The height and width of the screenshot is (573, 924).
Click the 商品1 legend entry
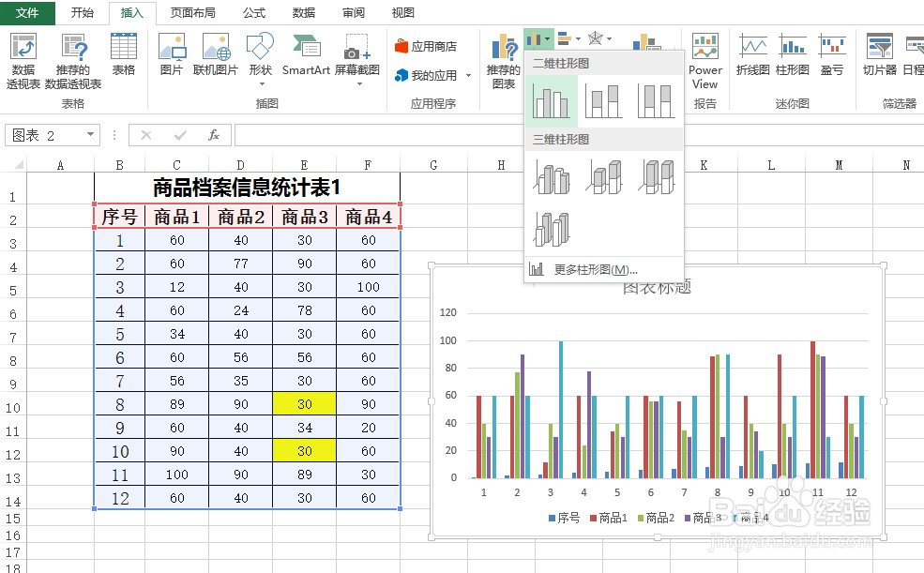click(609, 518)
